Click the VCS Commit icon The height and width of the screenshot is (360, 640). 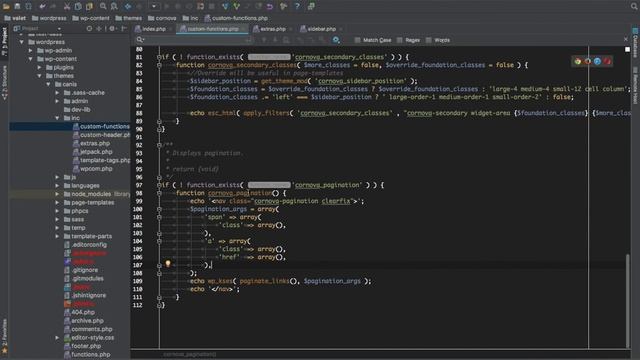tap(236, 6)
